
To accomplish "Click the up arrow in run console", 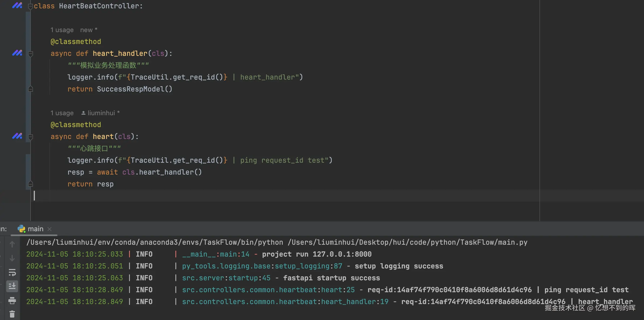I will pos(12,244).
